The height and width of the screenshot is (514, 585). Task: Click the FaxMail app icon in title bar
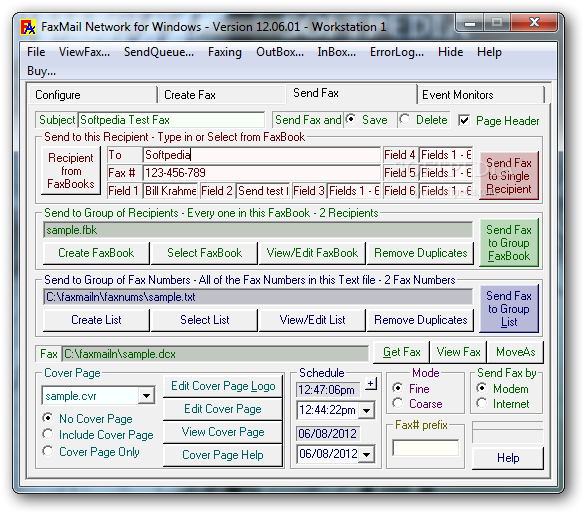click(28, 27)
